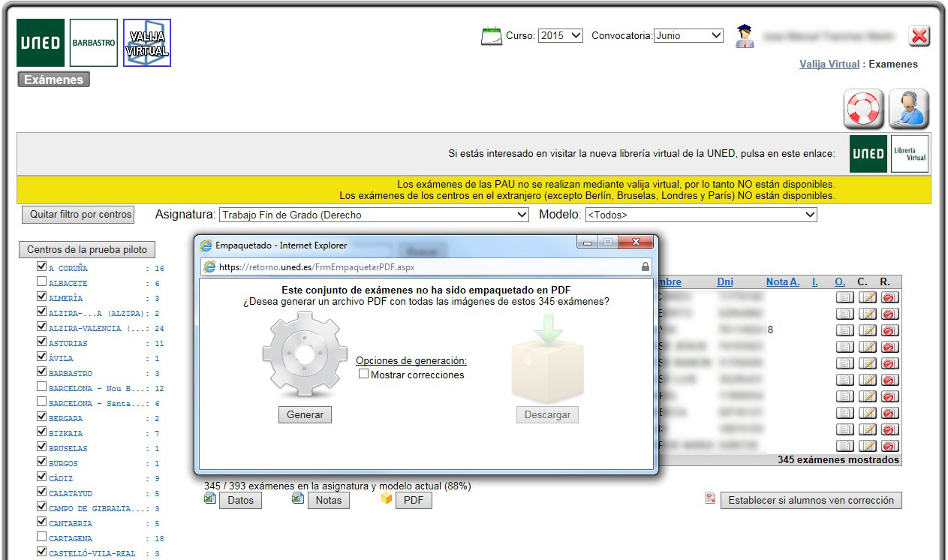Check the ALBACETE center checkbox

click(x=42, y=282)
